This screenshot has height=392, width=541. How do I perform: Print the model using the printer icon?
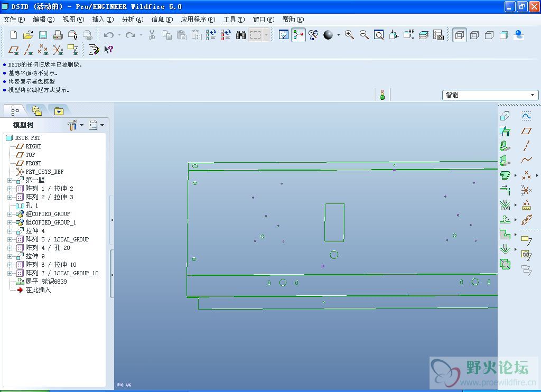click(58, 35)
